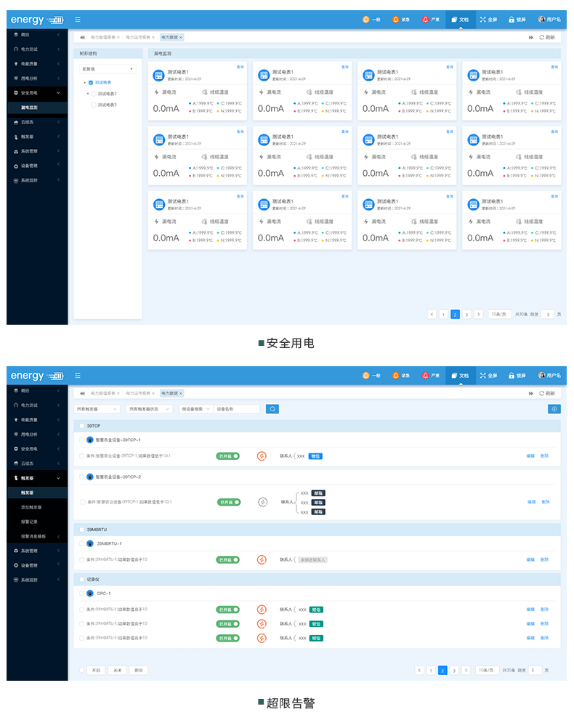The height and width of the screenshot is (728, 574).
Task: Open the 所有触发器状态 dropdown filter
Action: (149, 409)
